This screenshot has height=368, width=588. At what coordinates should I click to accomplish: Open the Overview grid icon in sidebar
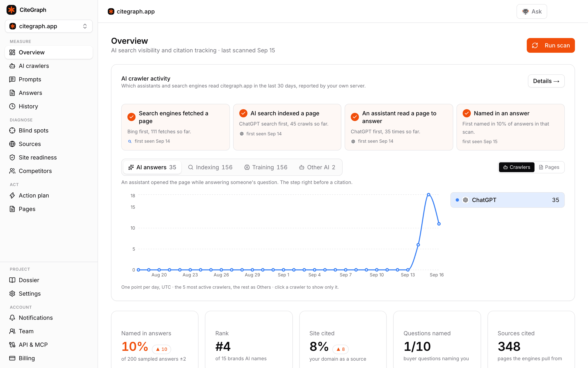[x=12, y=52]
